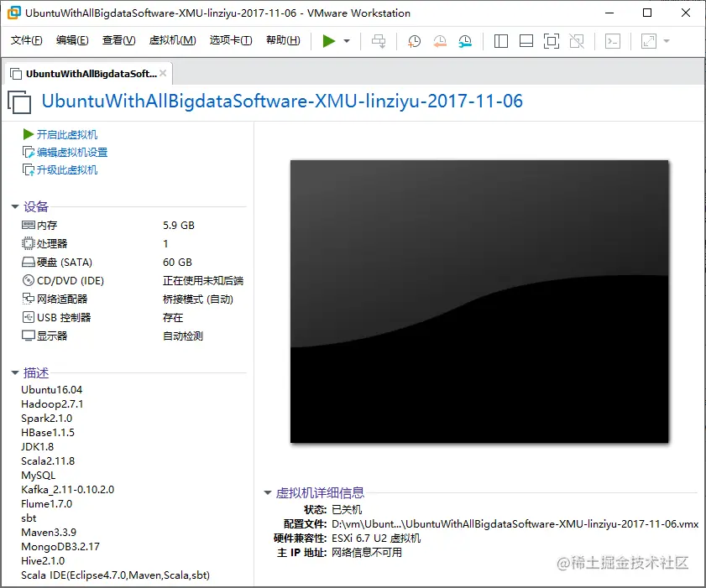The height and width of the screenshot is (588, 706).
Task: Open the console view terminal icon
Action: 613,41
